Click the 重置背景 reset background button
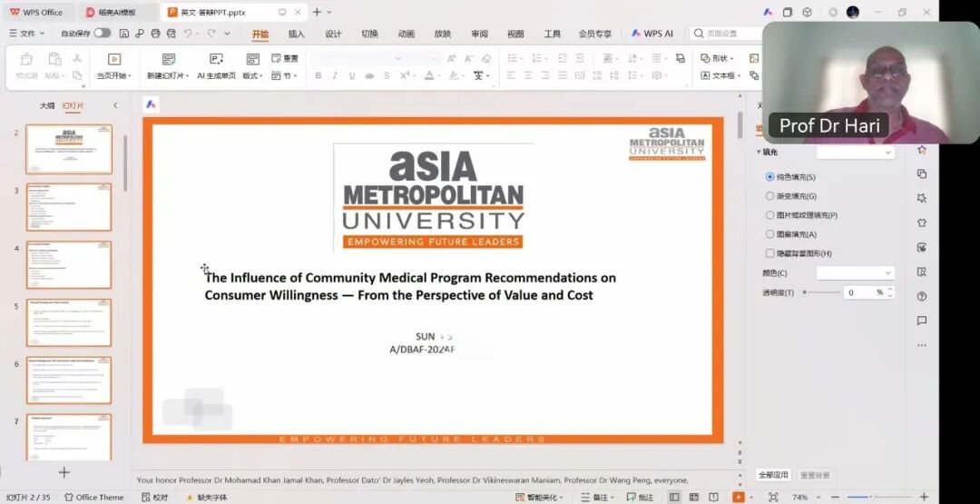This screenshot has width=980, height=504. [x=815, y=475]
